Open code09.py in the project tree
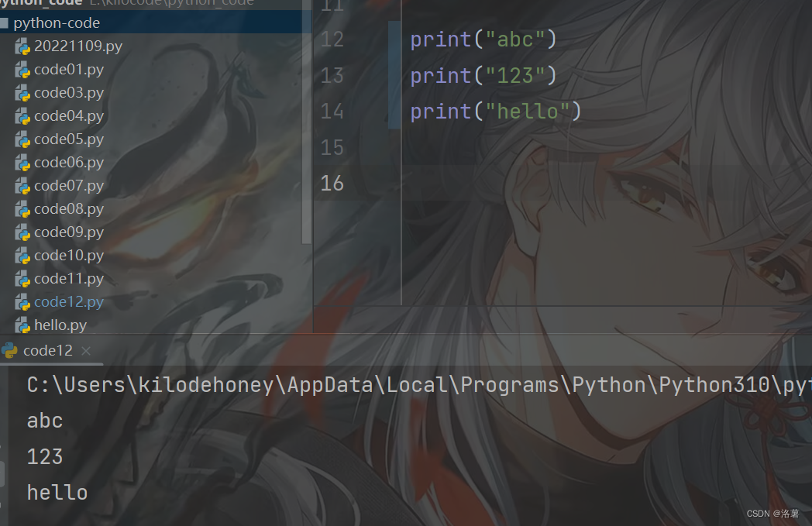The image size is (812, 526). coord(69,232)
